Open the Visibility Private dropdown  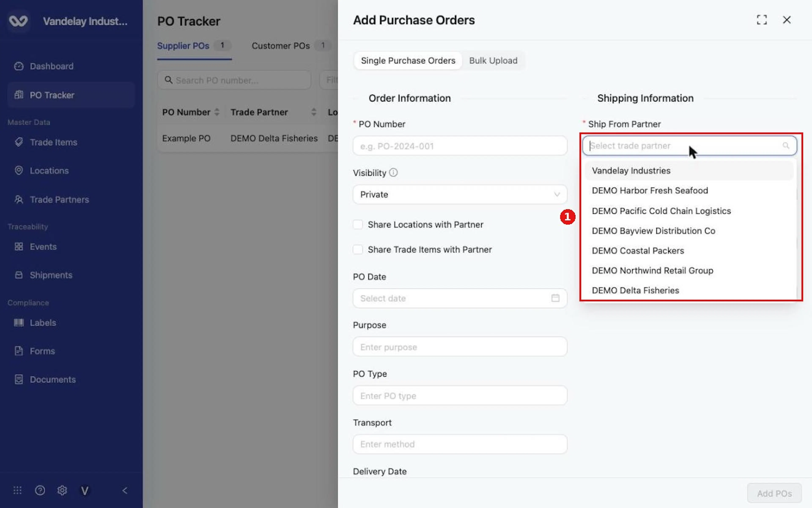[x=460, y=194]
